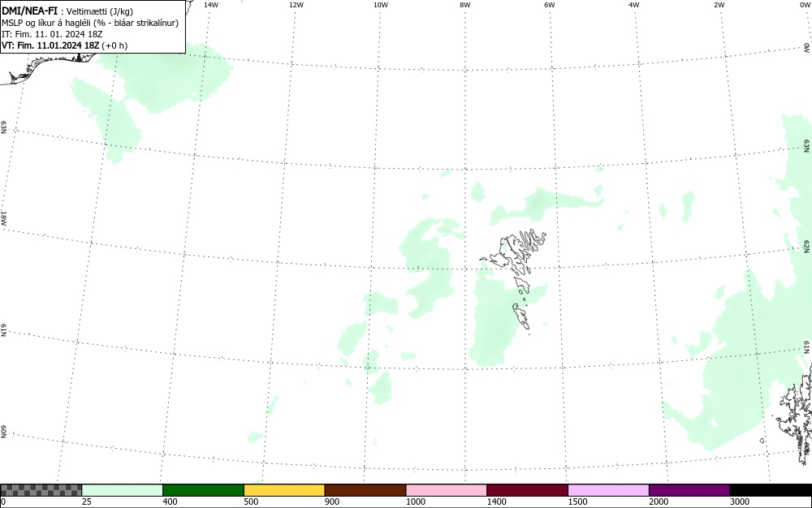Click the '14W' longitude label
This screenshot has height=508, width=812.
coord(211,5)
